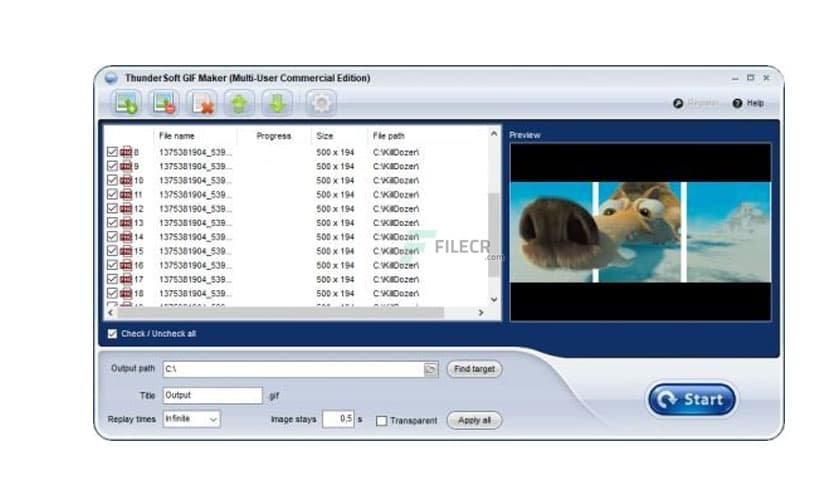This screenshot has height=484, width=836.
Task: Click the scroll up arrow of file list
Action: click(494, 134)
